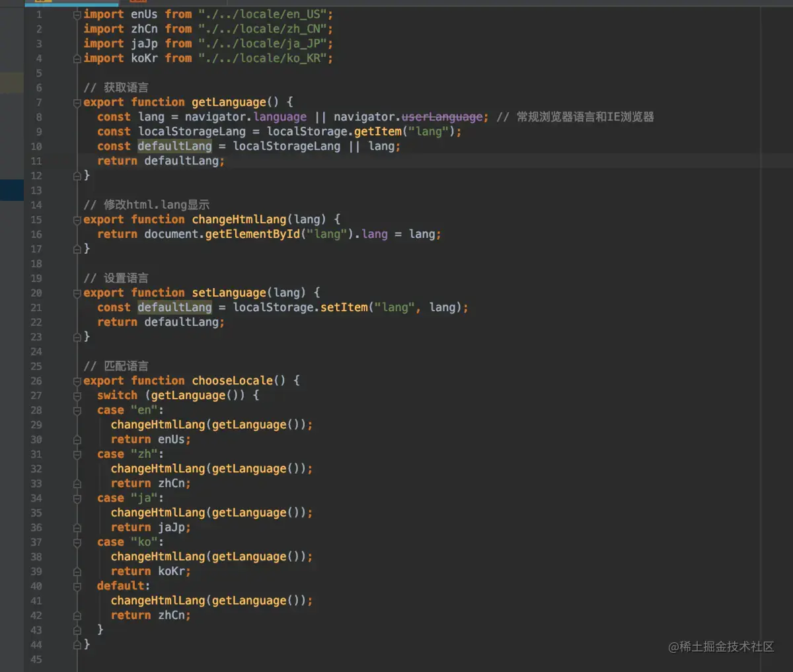Click the struck-through userLanguage property
Screen dimensions: 793x672
[x=442, y=117]
